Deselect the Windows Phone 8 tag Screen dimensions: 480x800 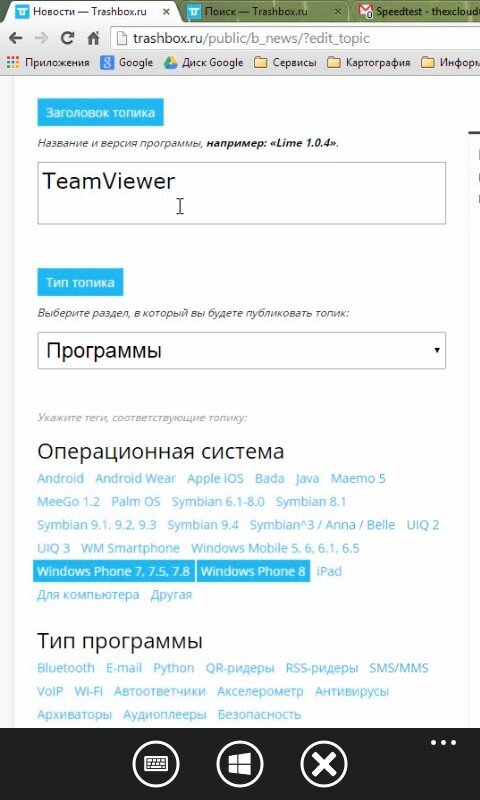click(x=253, y=571)
